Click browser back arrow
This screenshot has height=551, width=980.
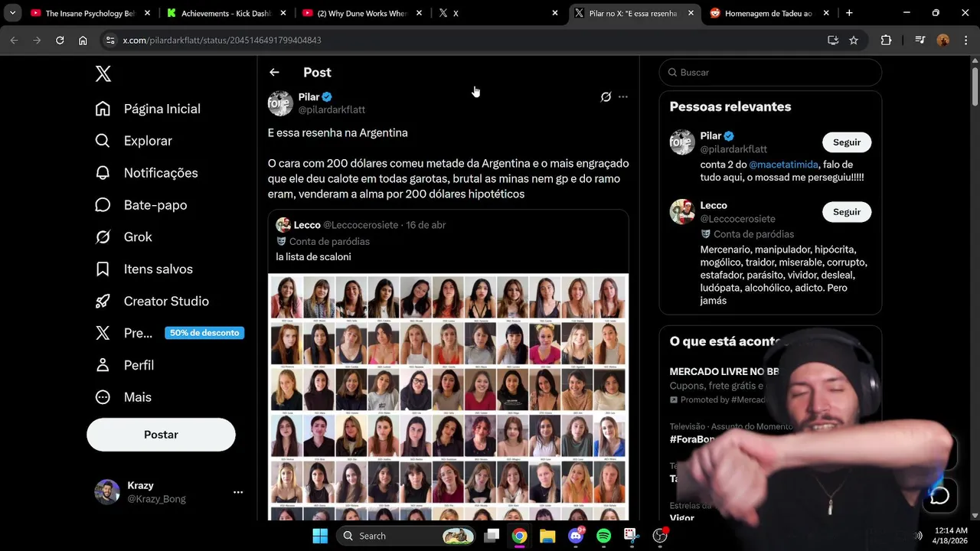(14, 40)
